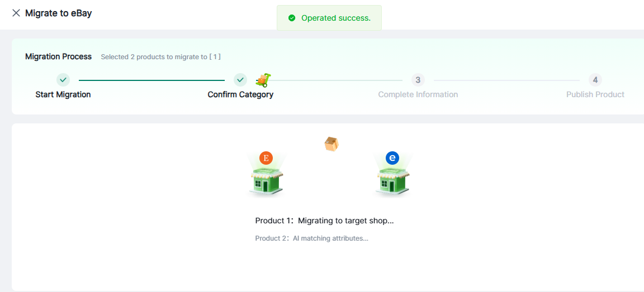Click the Product 1 migrating status line
Viewport: 644px width, 292px height.
click(324, 221)
